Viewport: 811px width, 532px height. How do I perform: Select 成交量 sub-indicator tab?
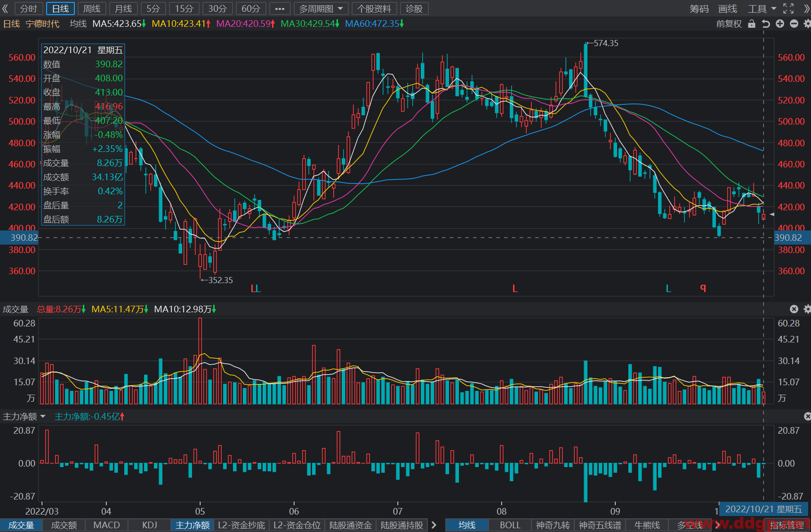point(21,525)
